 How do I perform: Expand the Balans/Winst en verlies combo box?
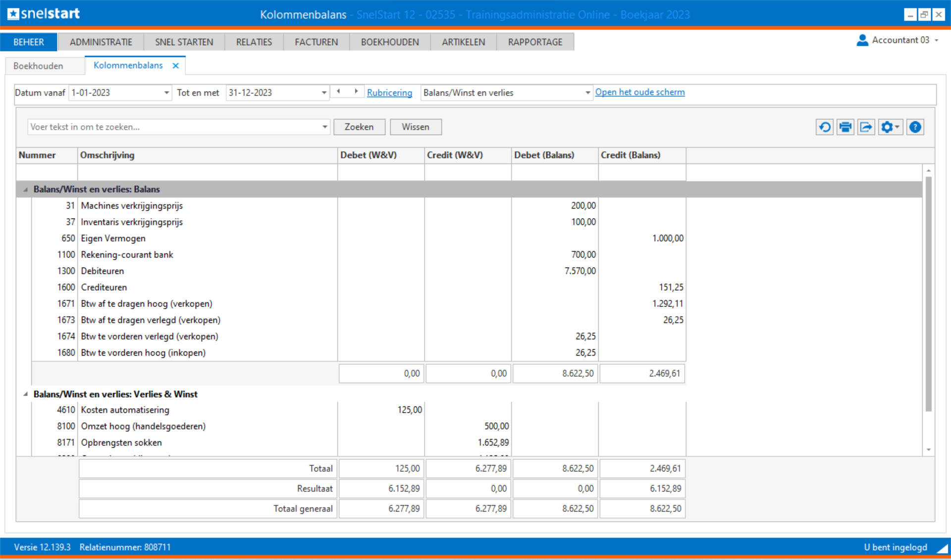(587, 93)
